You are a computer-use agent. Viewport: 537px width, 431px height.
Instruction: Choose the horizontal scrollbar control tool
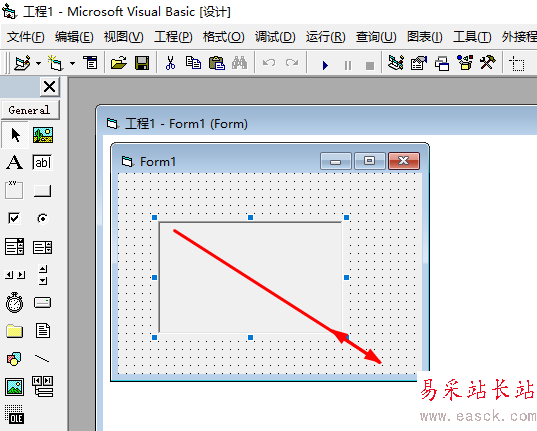coord(15,275)
